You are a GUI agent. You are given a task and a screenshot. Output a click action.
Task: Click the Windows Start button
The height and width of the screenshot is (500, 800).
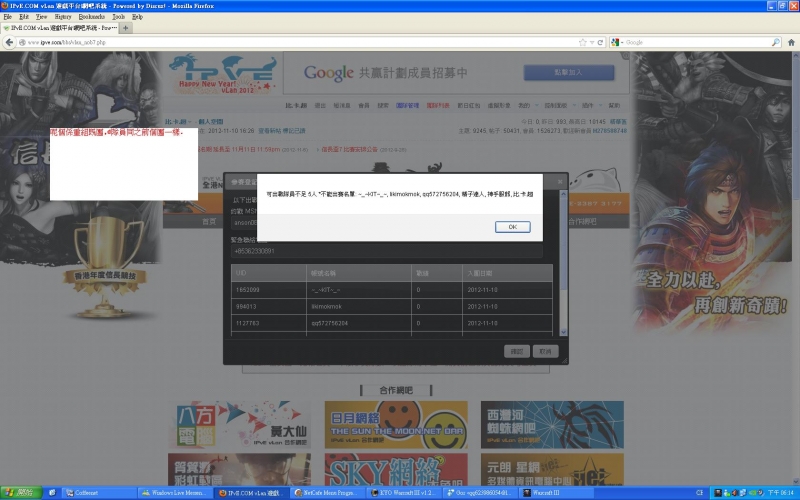coord(21,493)
